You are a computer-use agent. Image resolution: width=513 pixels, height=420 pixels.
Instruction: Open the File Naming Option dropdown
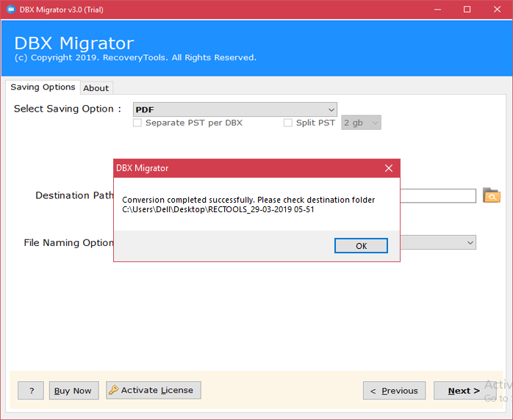438,242
